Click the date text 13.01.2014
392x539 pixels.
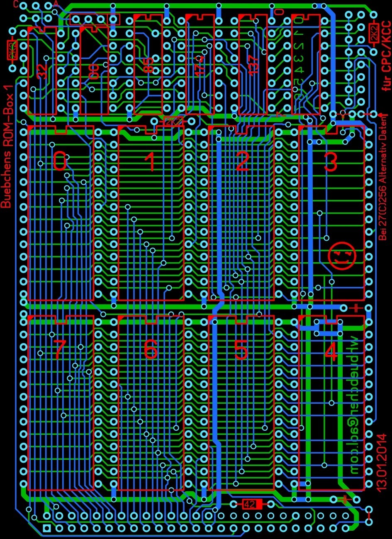pos(382,463)
